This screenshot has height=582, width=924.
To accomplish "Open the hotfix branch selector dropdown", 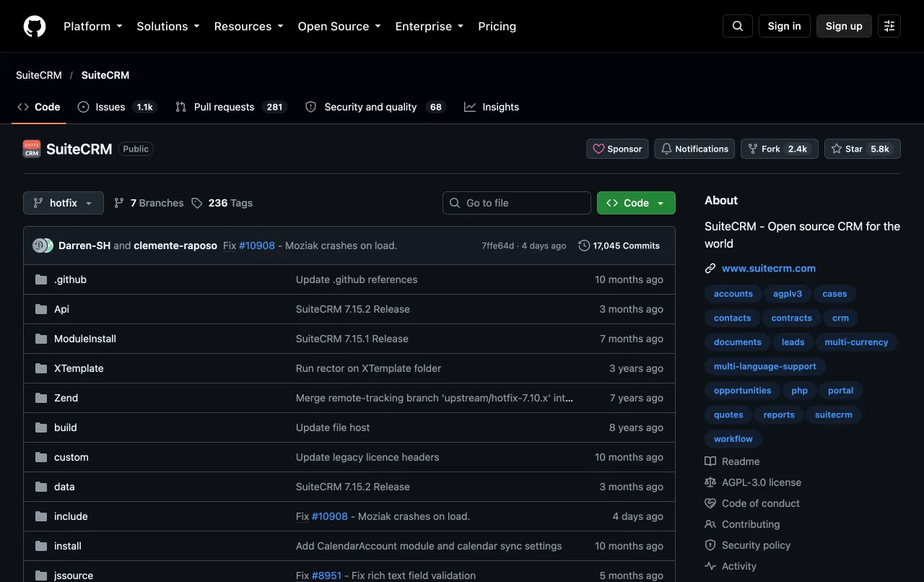I will (x=64, y=203).
